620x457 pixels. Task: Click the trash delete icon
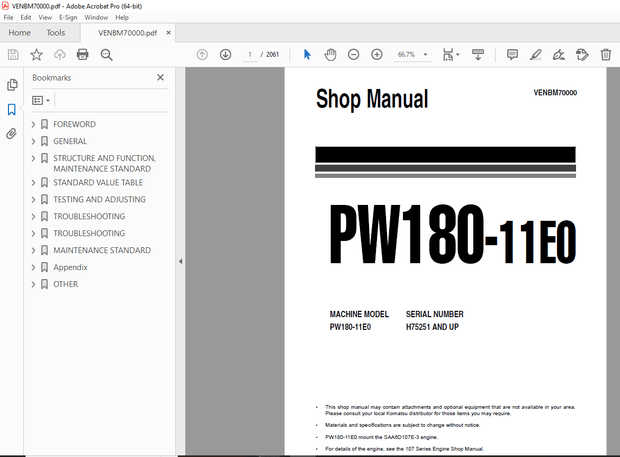tap(606, 55)
